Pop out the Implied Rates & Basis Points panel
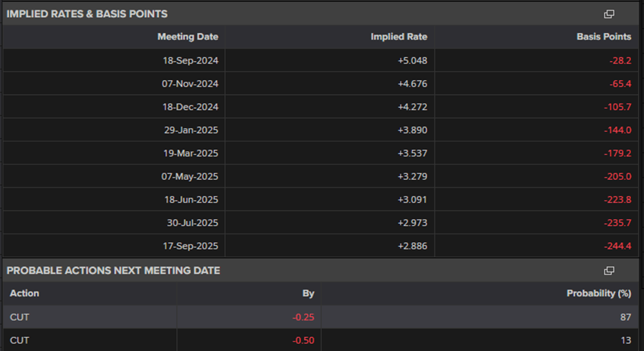Viewport: 644px width, 351px height. pyautogui.click(x=609, y=14)
